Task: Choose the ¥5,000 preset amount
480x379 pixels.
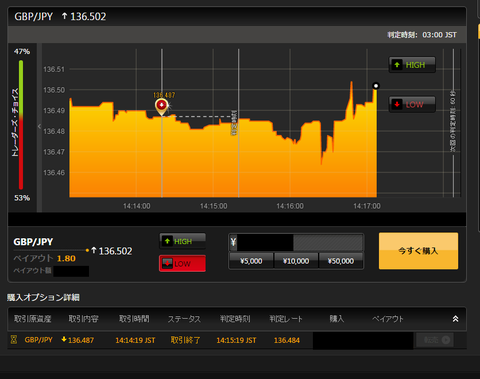Action: (x=251, y=261)
